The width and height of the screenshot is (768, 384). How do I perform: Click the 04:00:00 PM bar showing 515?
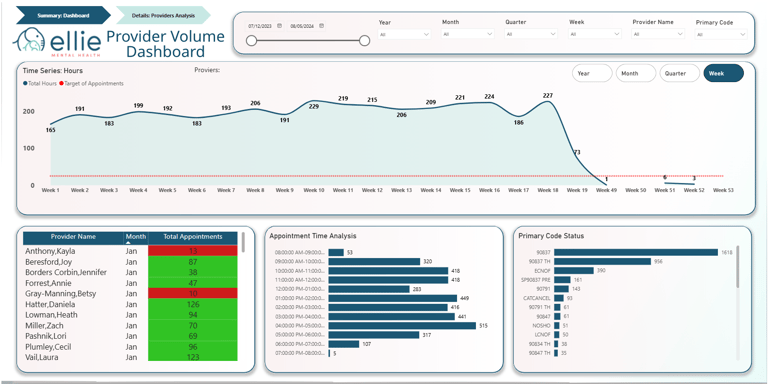point(402,326)
